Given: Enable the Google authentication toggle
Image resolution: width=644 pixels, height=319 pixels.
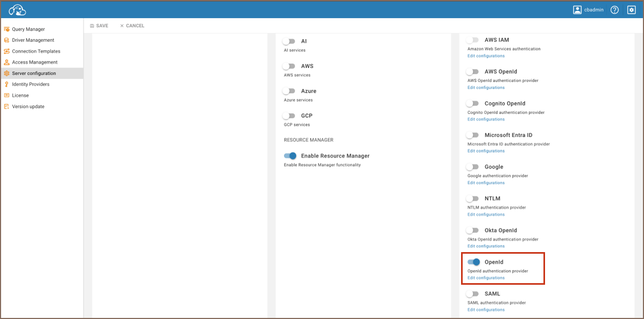Looking at the screenshot, I should (x=472, y=167).
